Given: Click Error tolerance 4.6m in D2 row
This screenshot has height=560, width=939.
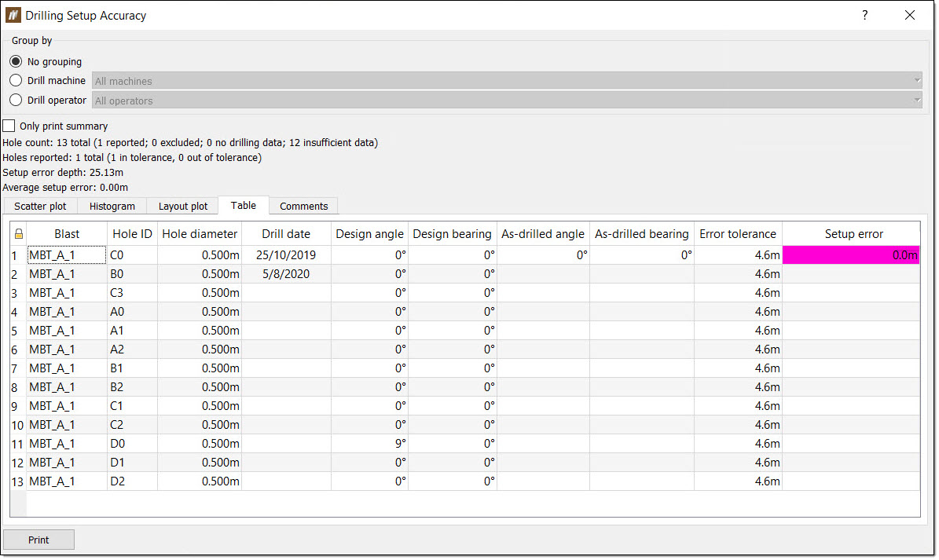Looking at the screenshot, I should pos(738,481).
